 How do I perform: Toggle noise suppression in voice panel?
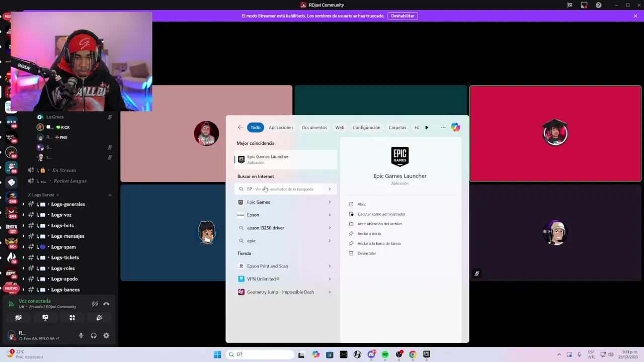tap(95, 304)
